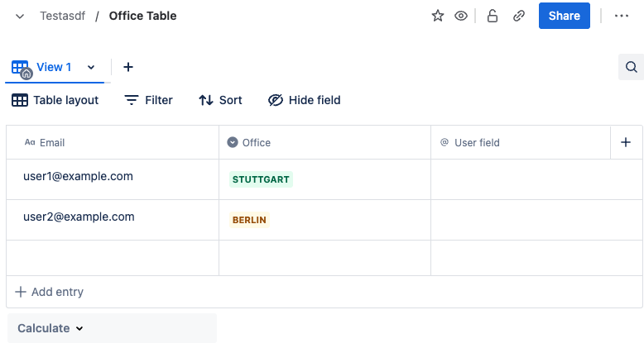Viewport: 644px width, 348px height.
Task: Open the Filter options
Action: 149,100
